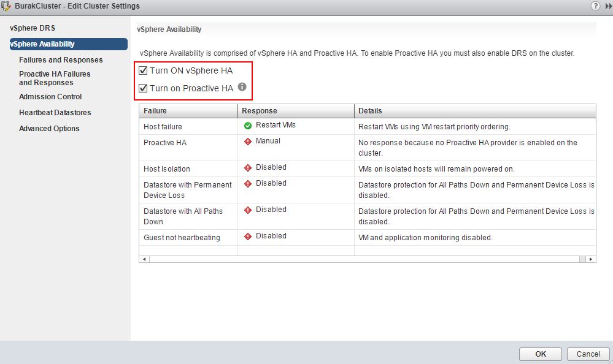This screenshot has height=364, width=613.
Task: Open Failures and Responses settings
Action: (x=61, y=60)
